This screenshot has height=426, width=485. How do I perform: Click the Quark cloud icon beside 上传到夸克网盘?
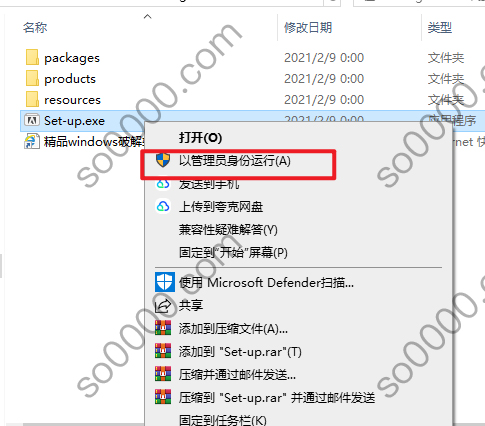[x=163, y=206]
